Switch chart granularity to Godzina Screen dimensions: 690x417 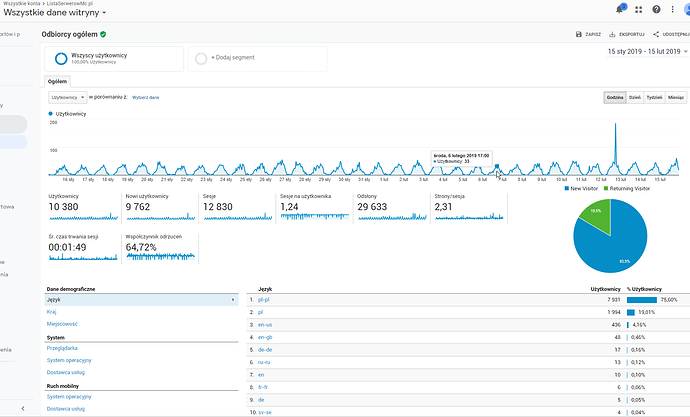614,97
